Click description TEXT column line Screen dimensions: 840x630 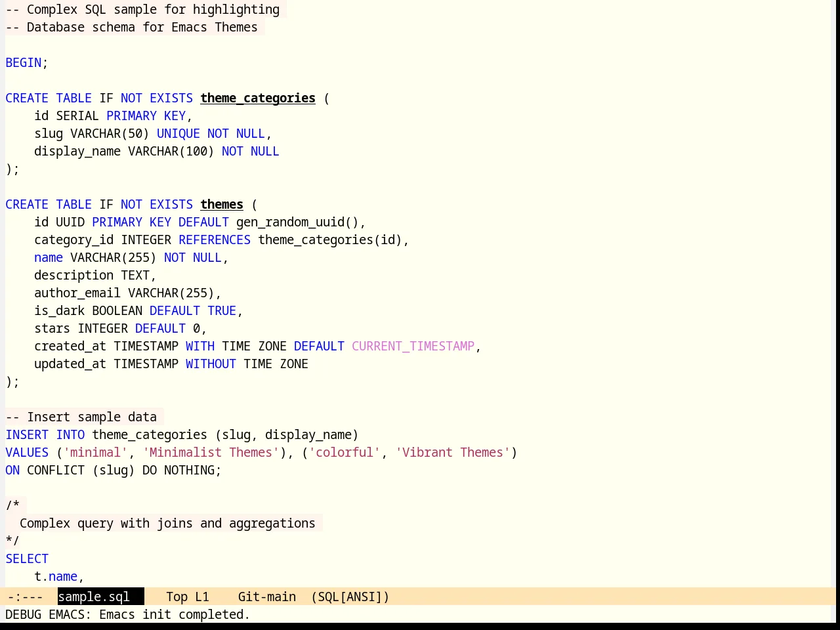[x=96, y=275]
